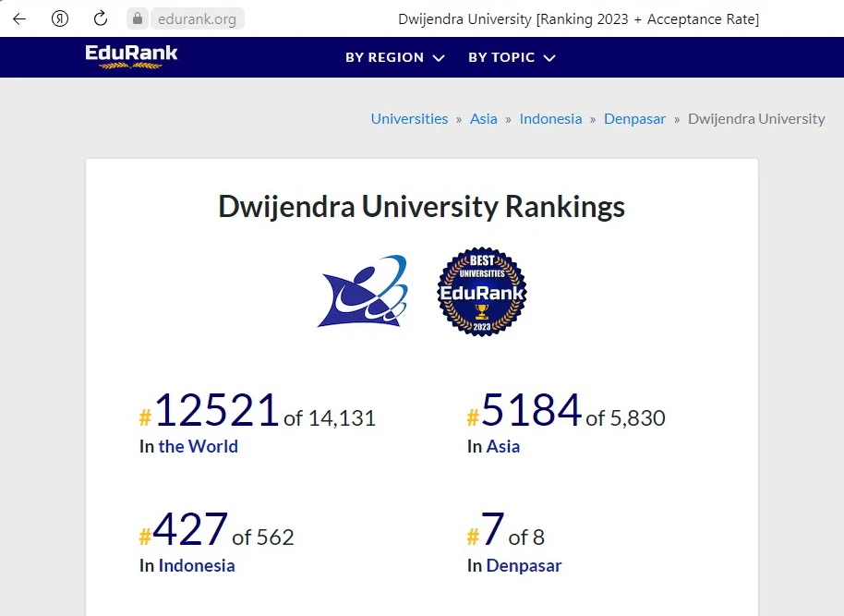The image size is (844, 616).
Task: Open the Universities breadcrumb link
Action: coord(409,118)
